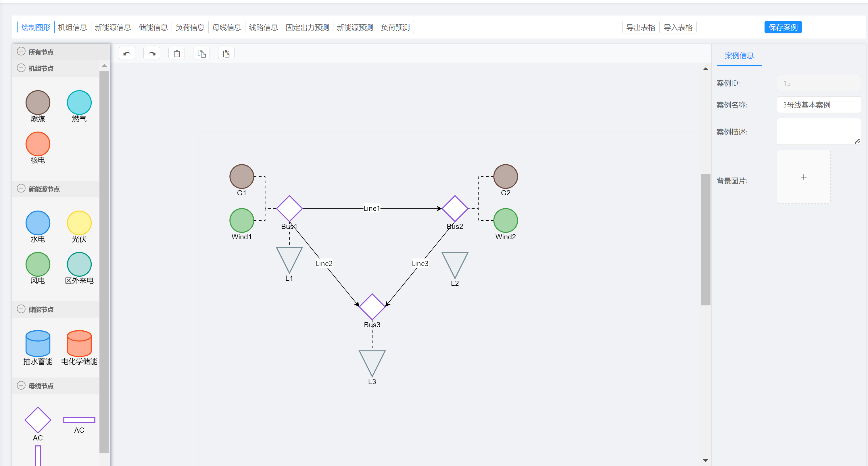Viewport: 868px width, 466px height.
Task: Collapse the 储能节点 section
Action: point(21,309)
